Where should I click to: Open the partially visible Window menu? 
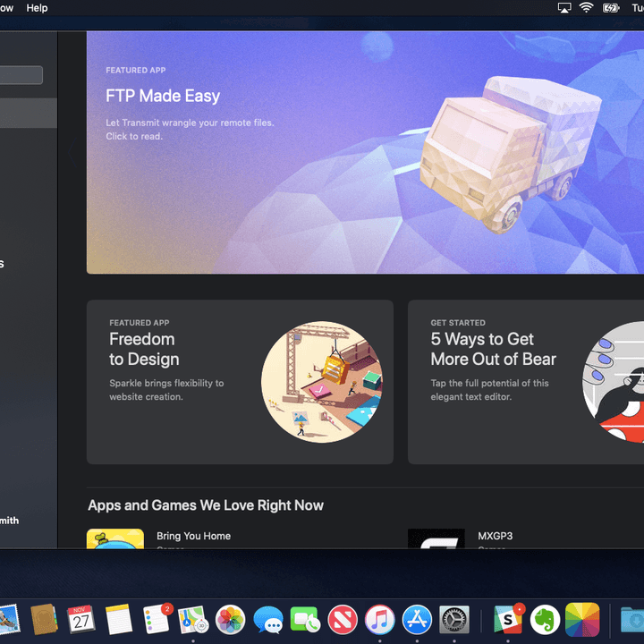point(6,8)
